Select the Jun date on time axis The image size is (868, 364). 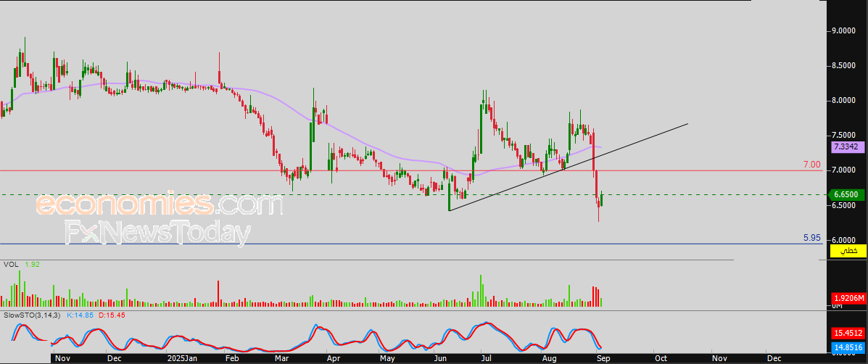[441, 358]
